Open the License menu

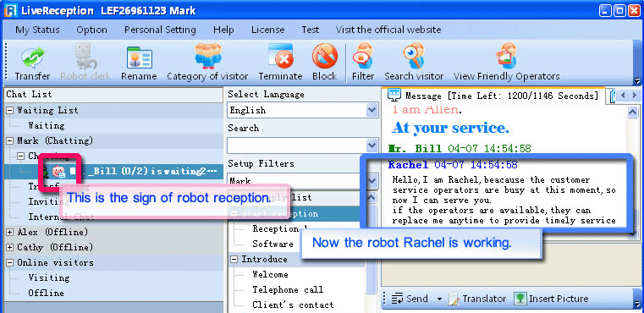click(267, 30)
